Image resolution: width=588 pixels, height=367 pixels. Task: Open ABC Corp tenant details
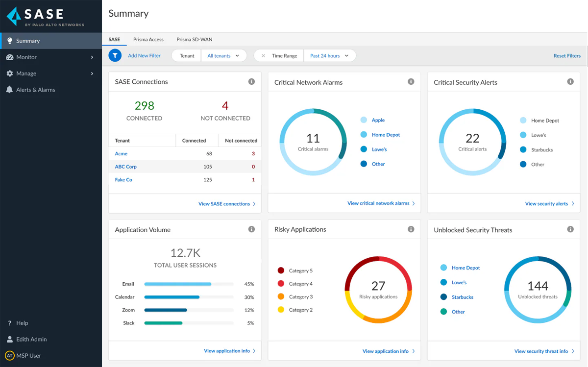[125, 167]
